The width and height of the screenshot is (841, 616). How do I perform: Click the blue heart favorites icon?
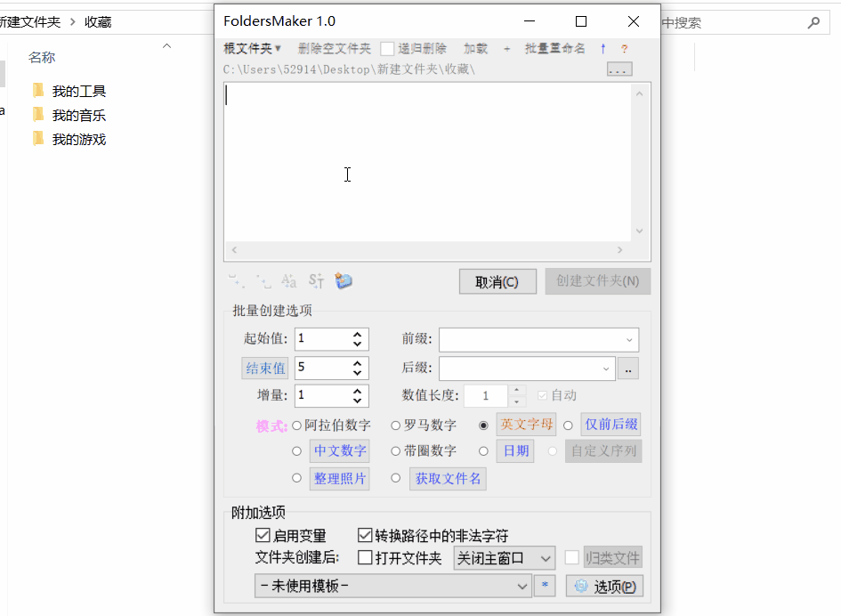point(344,280)
